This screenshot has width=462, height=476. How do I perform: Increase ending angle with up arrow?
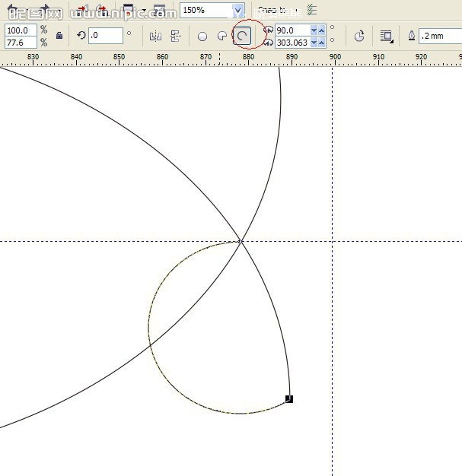pos(322,43)
